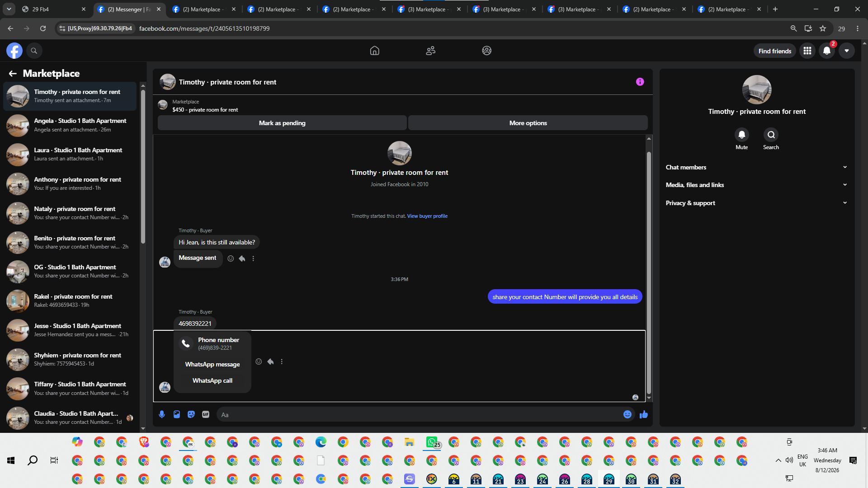The height and width of the screenshot is (488, 868).
Task: Open Jesse Studio 1 Bath Apartment chat
Action: coord(70,330)
